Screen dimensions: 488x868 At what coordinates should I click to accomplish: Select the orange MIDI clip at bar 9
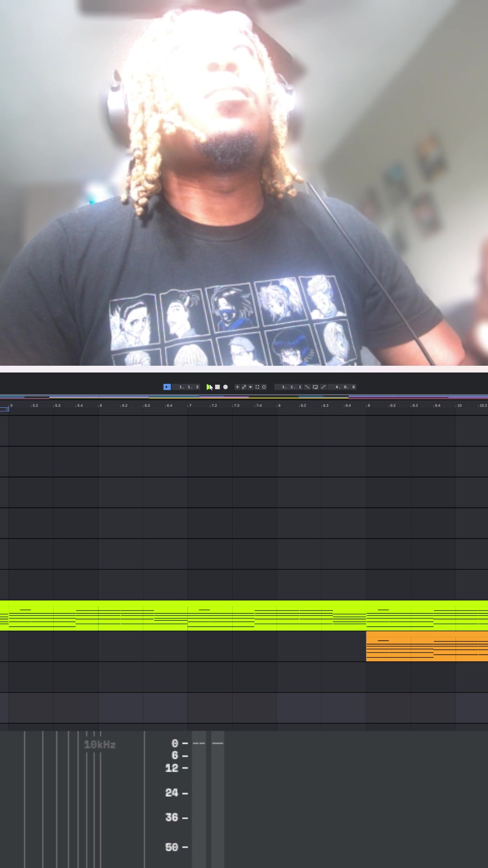point(427,646)
